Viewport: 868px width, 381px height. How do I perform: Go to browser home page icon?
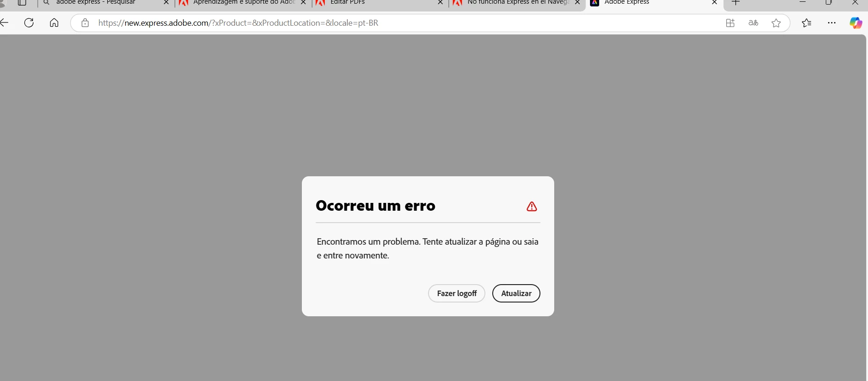pos(54,23)
